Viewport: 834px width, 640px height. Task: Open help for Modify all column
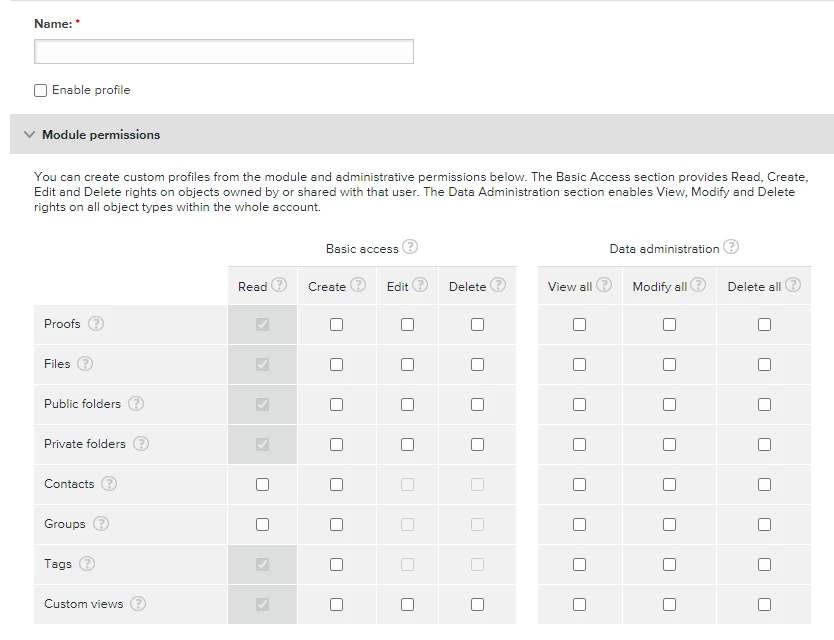click(x=698, y=285)
